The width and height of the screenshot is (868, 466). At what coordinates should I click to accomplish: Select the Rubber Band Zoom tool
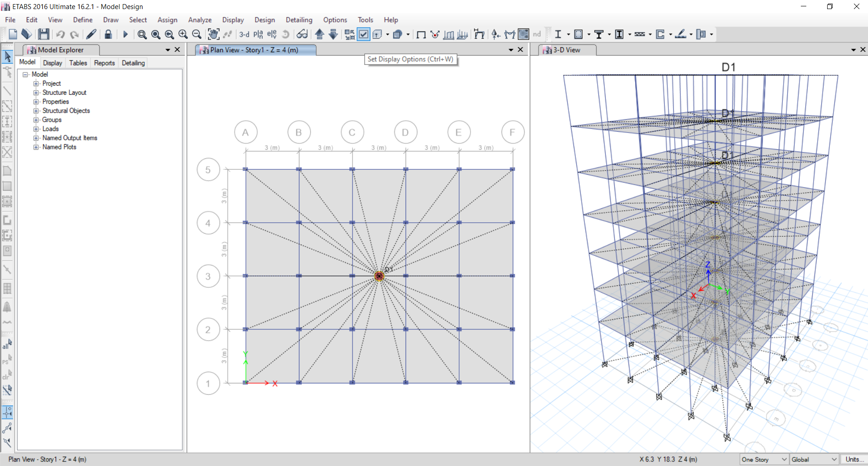click(142, 34)
